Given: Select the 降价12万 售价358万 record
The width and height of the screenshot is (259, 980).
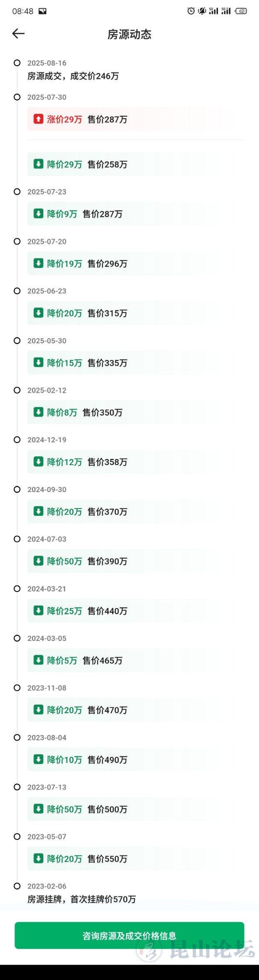Looking at the screenshot, I should point(131,462).
